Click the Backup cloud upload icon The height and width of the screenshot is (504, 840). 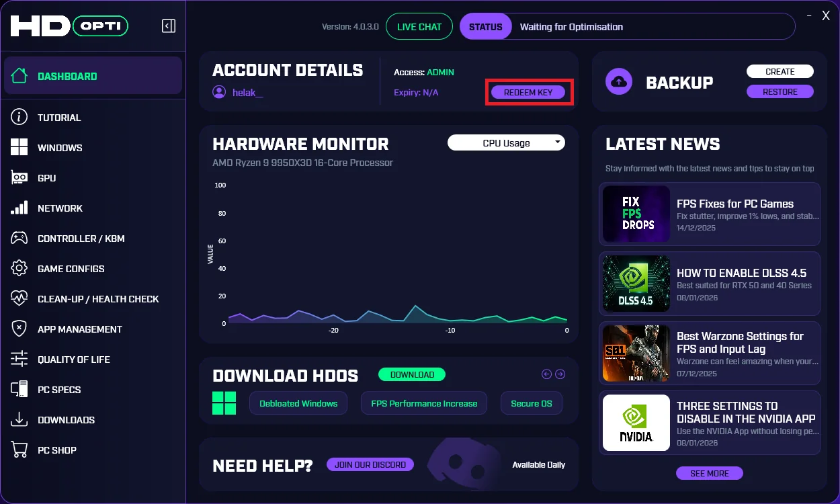[619, 82]
